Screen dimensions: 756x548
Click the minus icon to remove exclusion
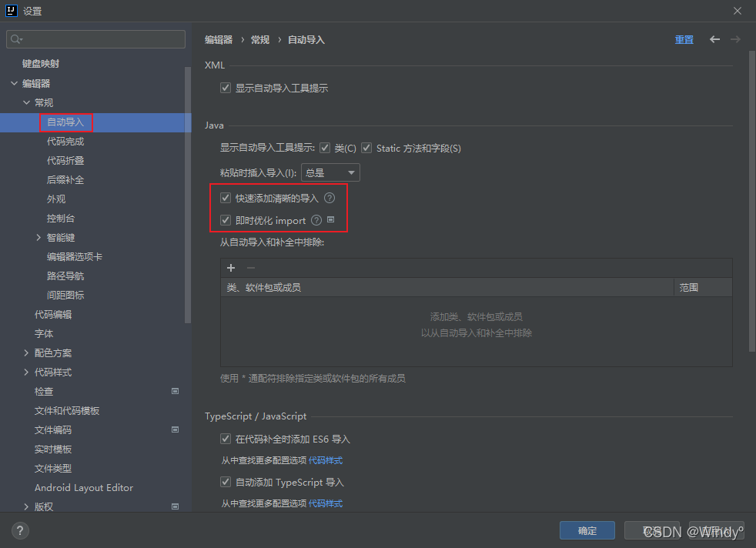pyautogui.click(x=251, y=268)
